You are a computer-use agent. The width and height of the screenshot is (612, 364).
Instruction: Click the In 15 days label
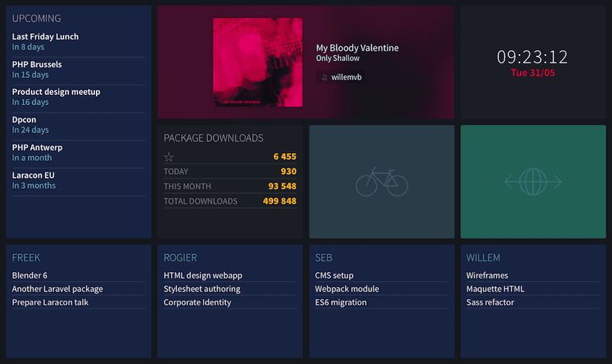pyautogui.click(x=30, y=75)
